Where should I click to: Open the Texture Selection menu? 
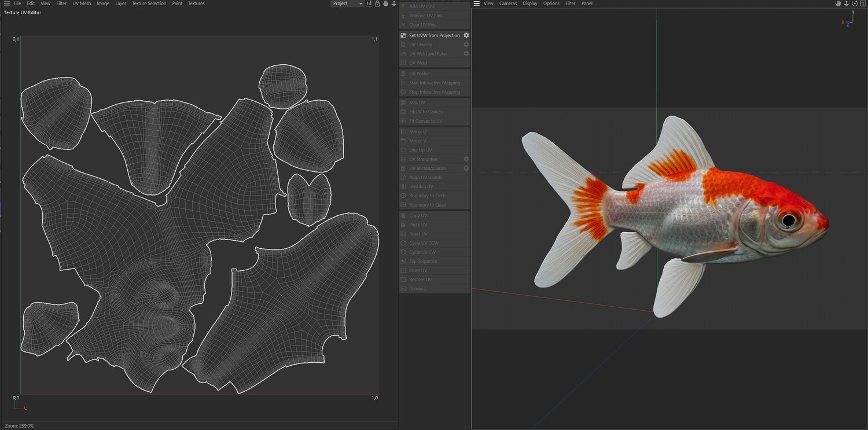149,3
